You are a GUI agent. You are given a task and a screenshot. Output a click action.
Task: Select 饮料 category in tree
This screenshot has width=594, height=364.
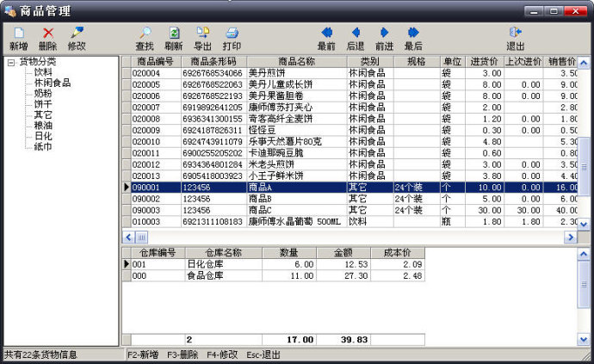[x=42, y=72]
